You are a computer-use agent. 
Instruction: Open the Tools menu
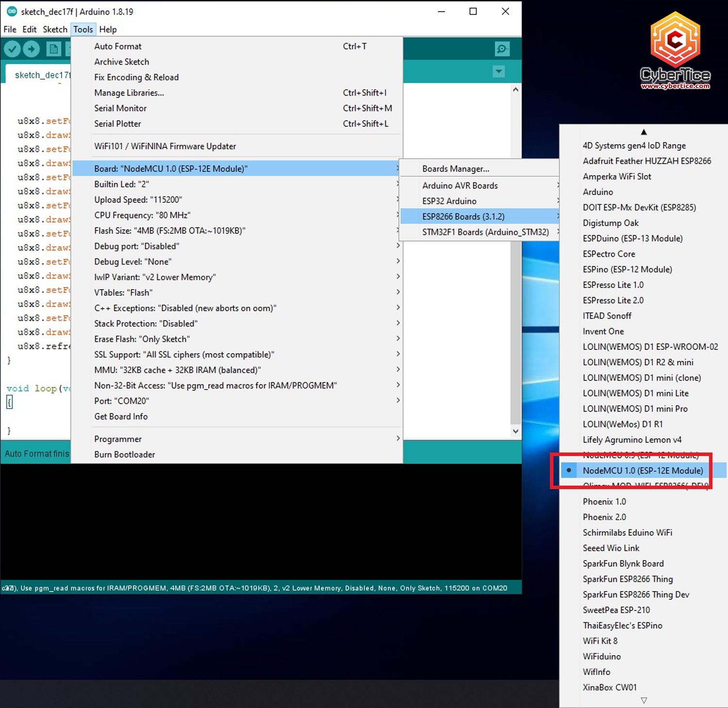(83, 29)
